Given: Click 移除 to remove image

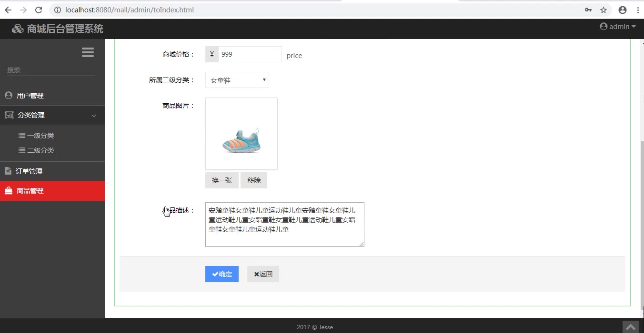Looking at the screenshot, I should [254, 180].
